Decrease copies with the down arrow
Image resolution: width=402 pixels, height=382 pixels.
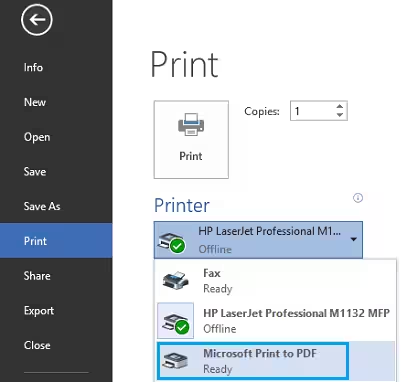click(x=340, y=115)
